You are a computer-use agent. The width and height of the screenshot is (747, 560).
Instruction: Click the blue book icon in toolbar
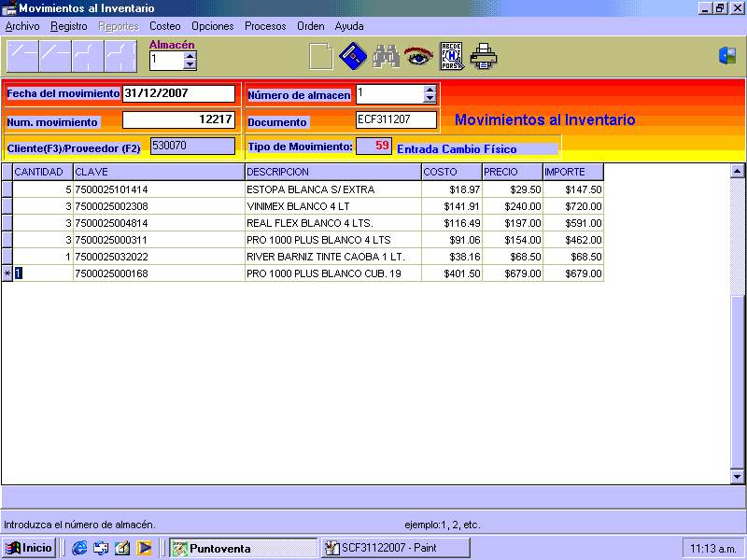click(352, 57)
